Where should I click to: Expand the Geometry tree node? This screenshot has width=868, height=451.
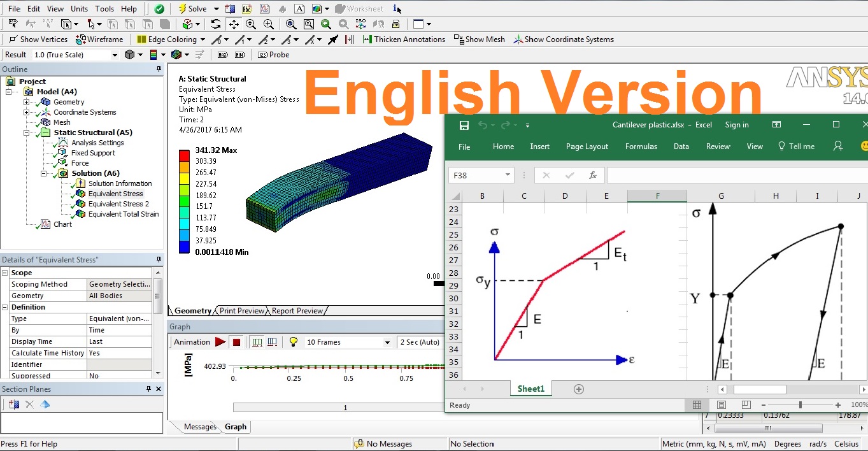(26, 102)
